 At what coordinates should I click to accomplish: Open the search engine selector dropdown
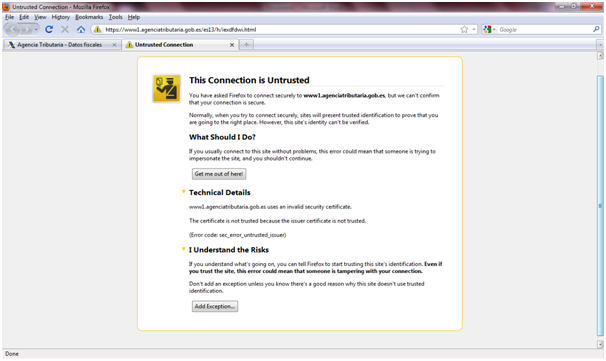coord(489,29)
